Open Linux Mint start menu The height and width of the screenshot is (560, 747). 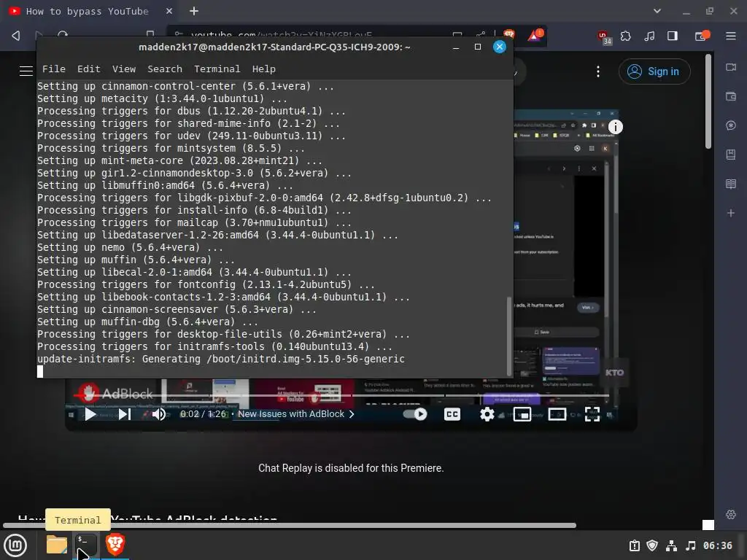(15, 545)
